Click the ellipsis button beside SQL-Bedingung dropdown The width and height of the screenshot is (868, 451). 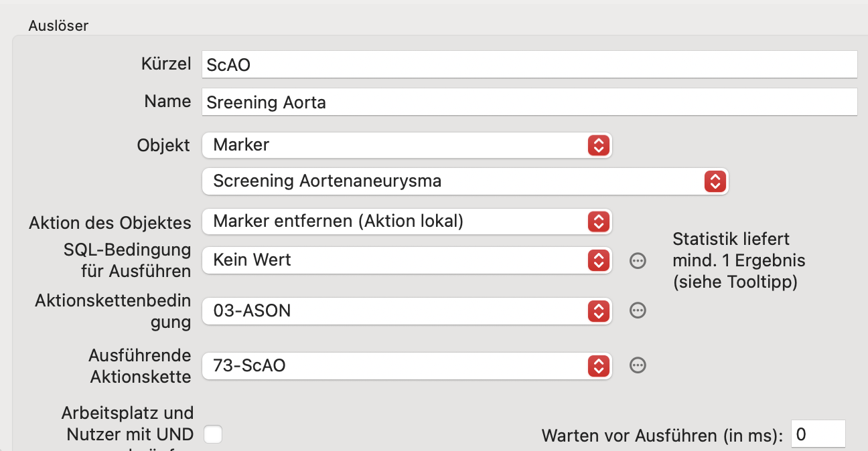[638, 261]
